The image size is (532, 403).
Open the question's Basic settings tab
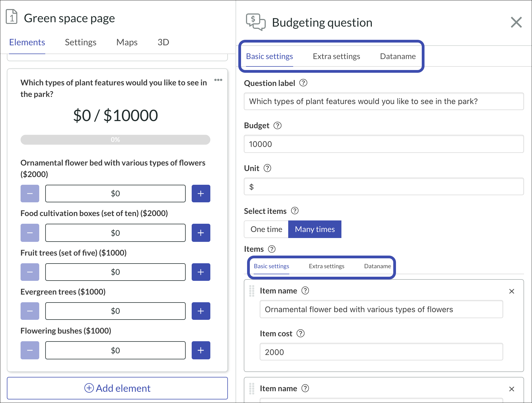[x=270, y=56]
